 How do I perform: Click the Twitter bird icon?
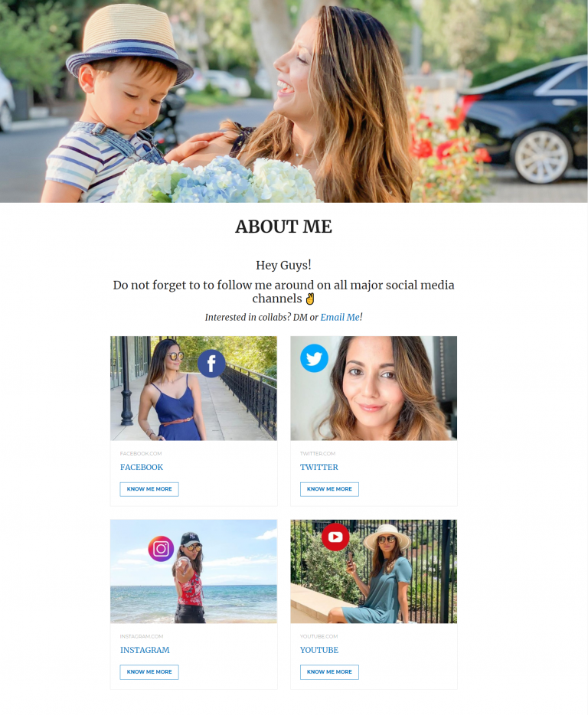[315, 358]
